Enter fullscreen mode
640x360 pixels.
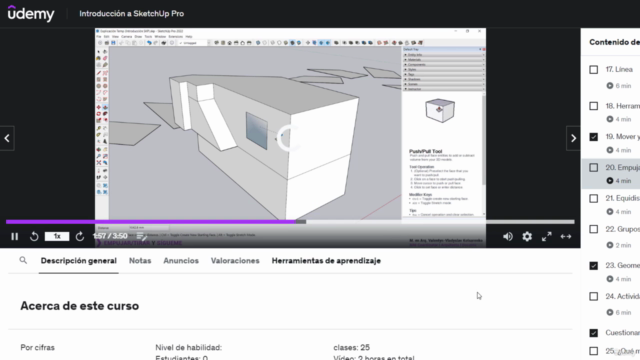tap(547, 236)
